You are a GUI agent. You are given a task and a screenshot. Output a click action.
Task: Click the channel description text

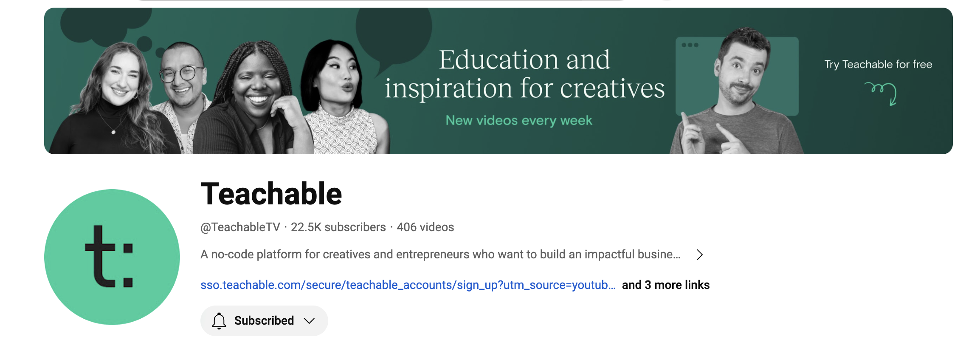point(440,254)
